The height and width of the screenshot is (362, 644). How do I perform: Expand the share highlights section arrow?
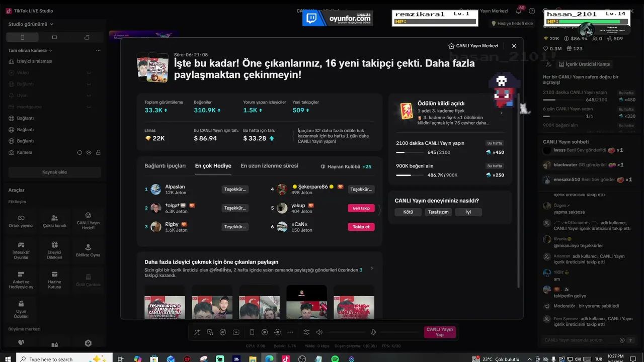tap(372, 268)
